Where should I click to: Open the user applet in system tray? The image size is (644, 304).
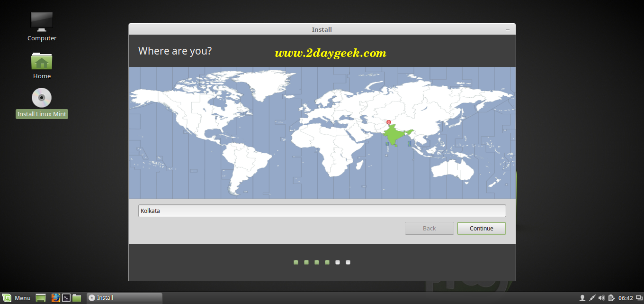tap(582, 298)
